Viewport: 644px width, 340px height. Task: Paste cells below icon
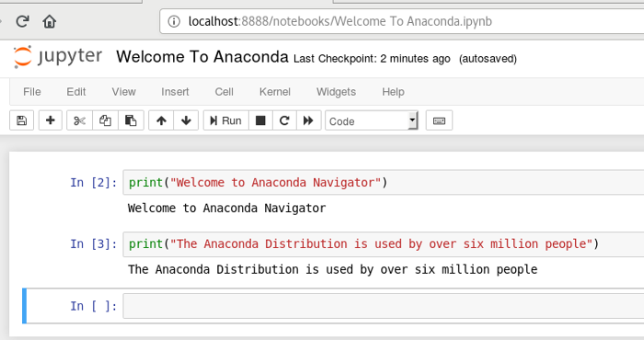click(131, 120)
